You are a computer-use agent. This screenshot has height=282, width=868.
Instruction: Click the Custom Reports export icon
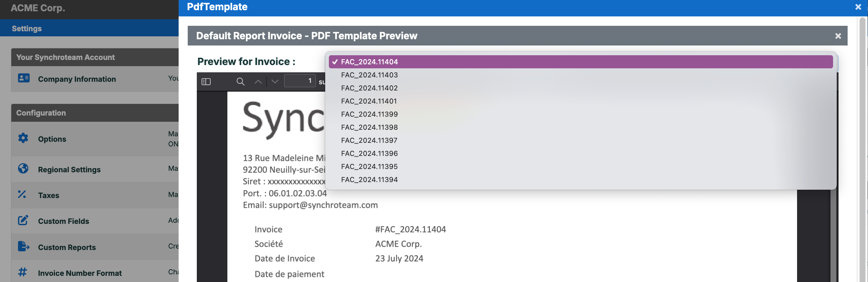[24, 246]
